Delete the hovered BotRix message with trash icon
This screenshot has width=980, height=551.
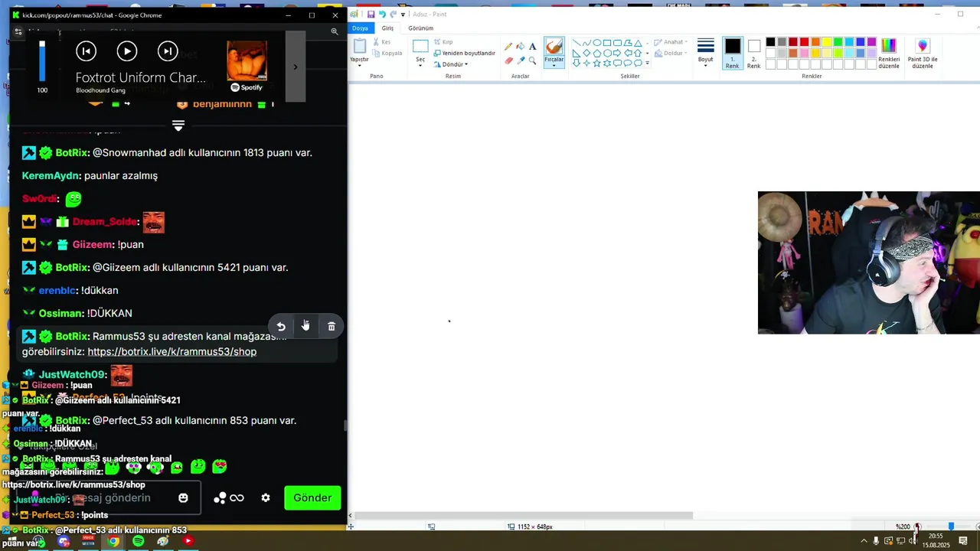[332, 327]
